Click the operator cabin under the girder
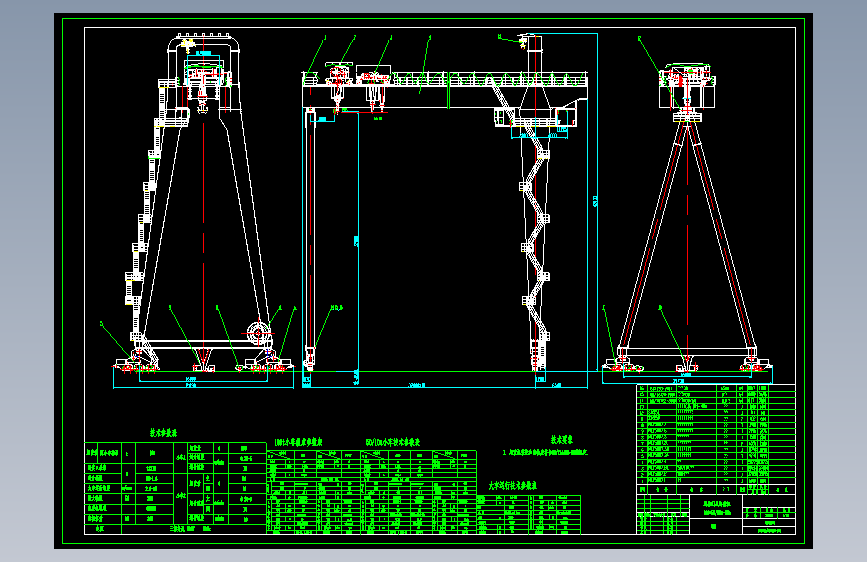This screenshot has height=562, width=867. coord(504,117)
